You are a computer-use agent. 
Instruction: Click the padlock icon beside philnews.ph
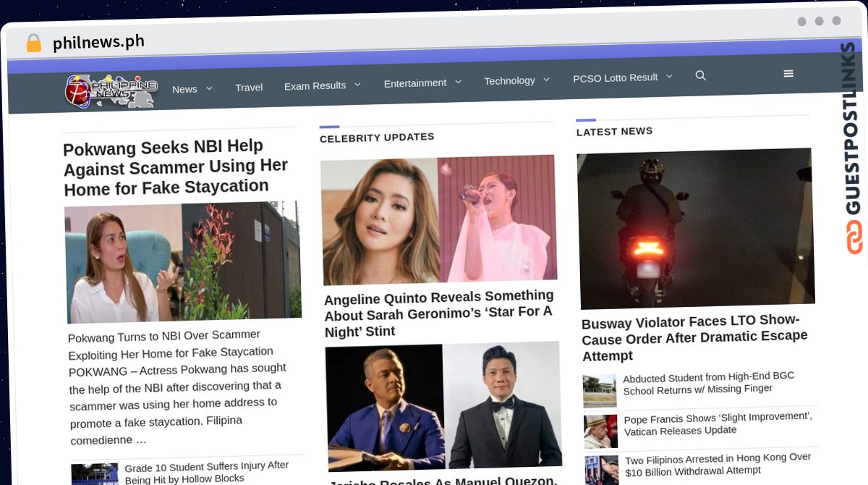pos(33,43)
